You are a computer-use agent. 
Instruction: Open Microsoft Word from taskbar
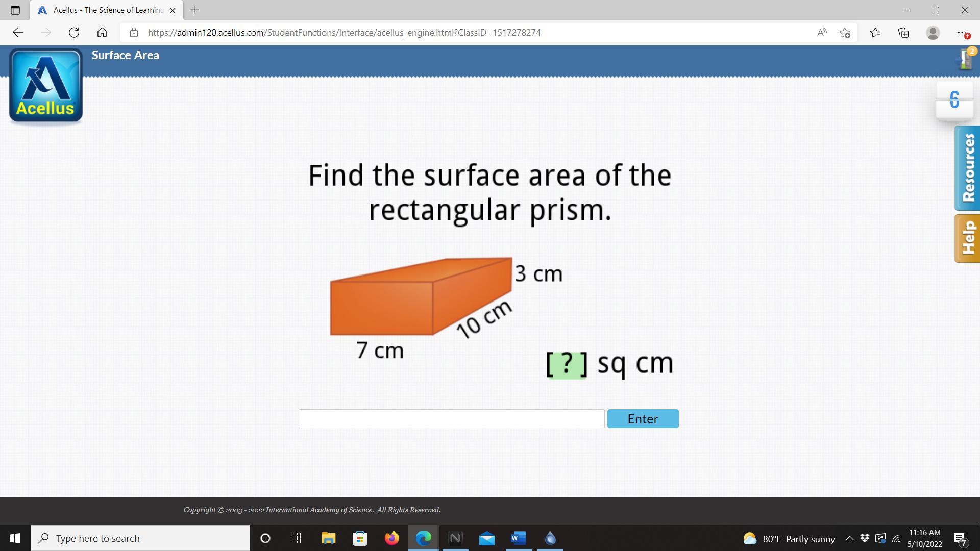point(518,538)
